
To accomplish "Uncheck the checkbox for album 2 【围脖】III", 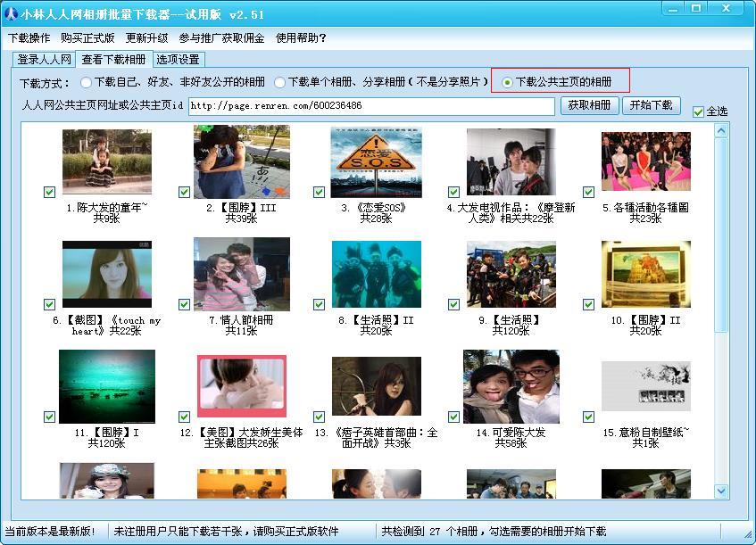I will pos(184,192).
